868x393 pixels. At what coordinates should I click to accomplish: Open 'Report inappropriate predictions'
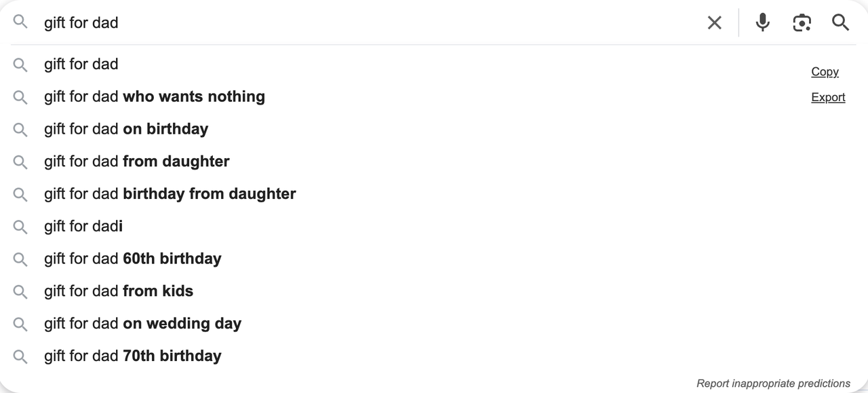tap(773, 383)
